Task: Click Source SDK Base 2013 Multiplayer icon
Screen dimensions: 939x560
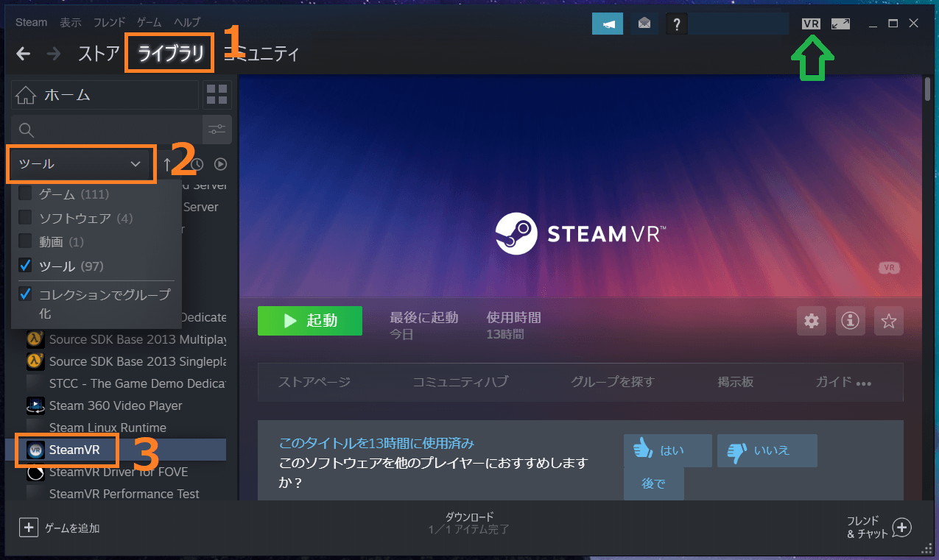Action: pyautogui.click(x=35, y=339)
